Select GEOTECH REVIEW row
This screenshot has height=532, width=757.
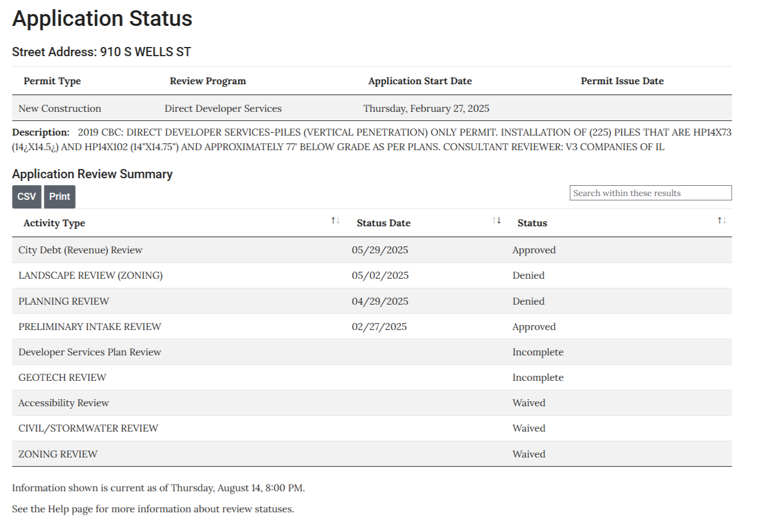(372, 378)
